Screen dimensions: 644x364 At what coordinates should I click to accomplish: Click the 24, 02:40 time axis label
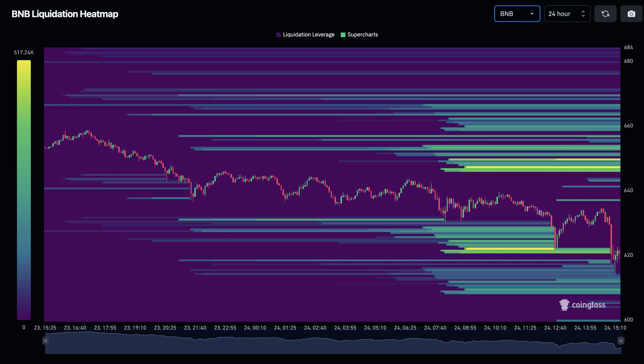[x=315, y=328]
